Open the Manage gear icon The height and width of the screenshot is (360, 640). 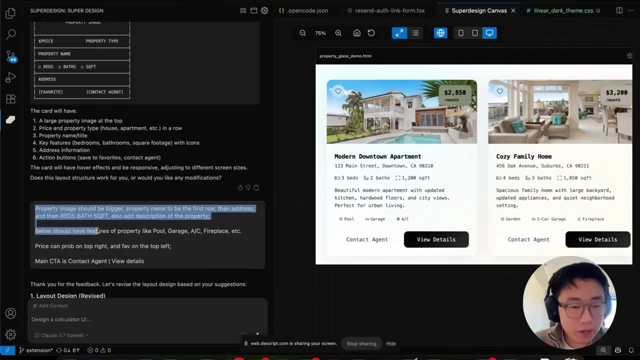(11, 335)
